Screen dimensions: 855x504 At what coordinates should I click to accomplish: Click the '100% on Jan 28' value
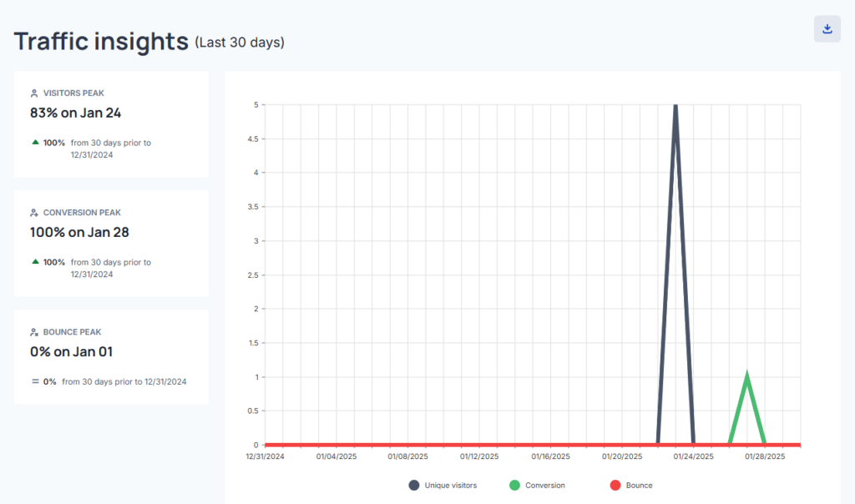[x=79, y=232]
